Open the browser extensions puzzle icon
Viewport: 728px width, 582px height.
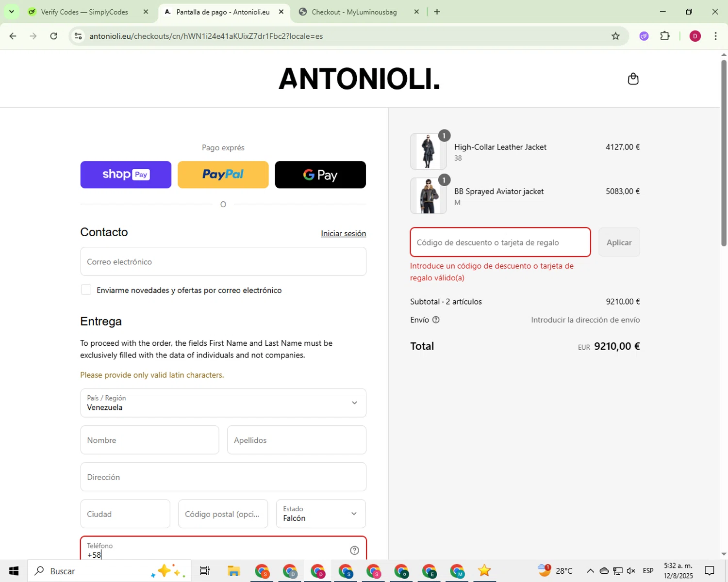coord(665,36)
